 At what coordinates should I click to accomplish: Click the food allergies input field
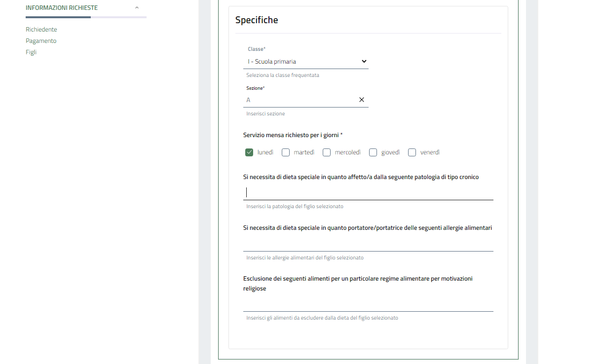point(368,244)
